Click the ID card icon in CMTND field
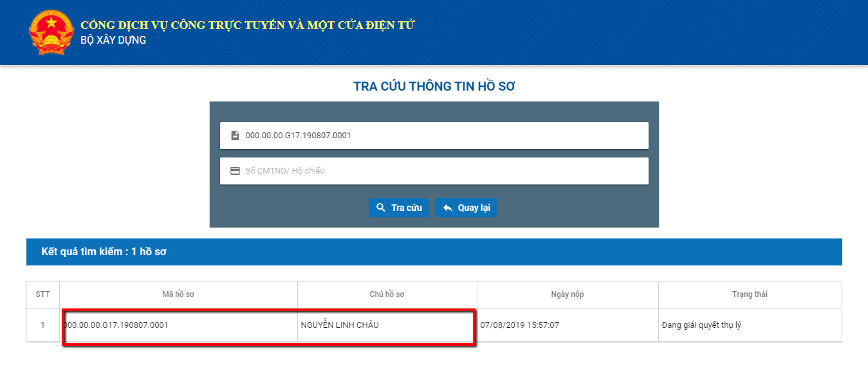Screen dimensions: 868x376 pos(235,171)
